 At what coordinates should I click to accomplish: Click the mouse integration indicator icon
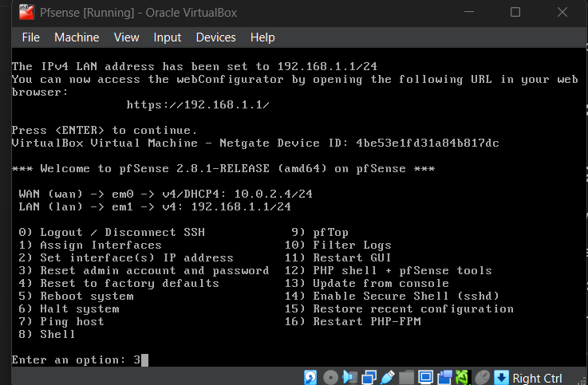coord(483,378)
